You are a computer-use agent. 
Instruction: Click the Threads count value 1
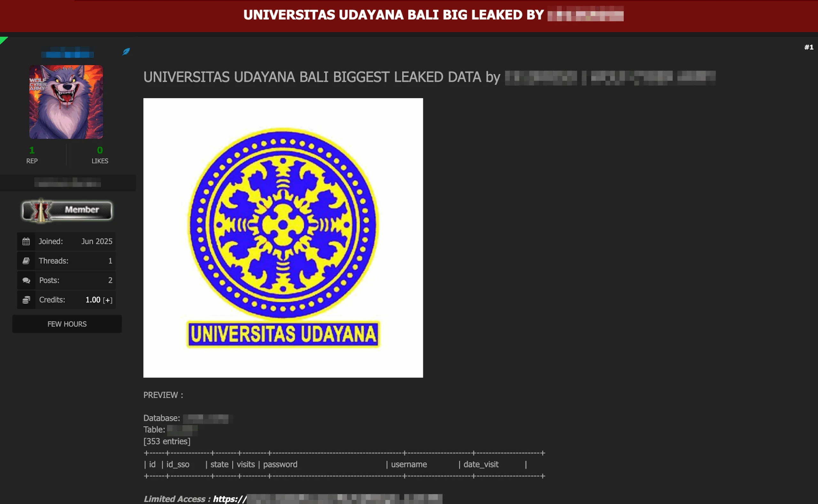[110, 261]
